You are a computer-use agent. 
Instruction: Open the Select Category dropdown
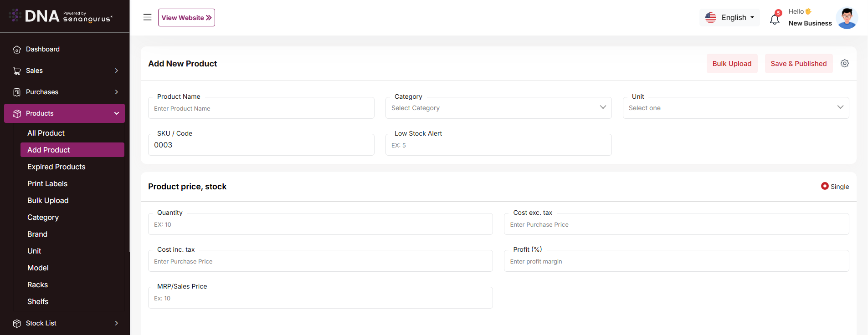[498, 108]
